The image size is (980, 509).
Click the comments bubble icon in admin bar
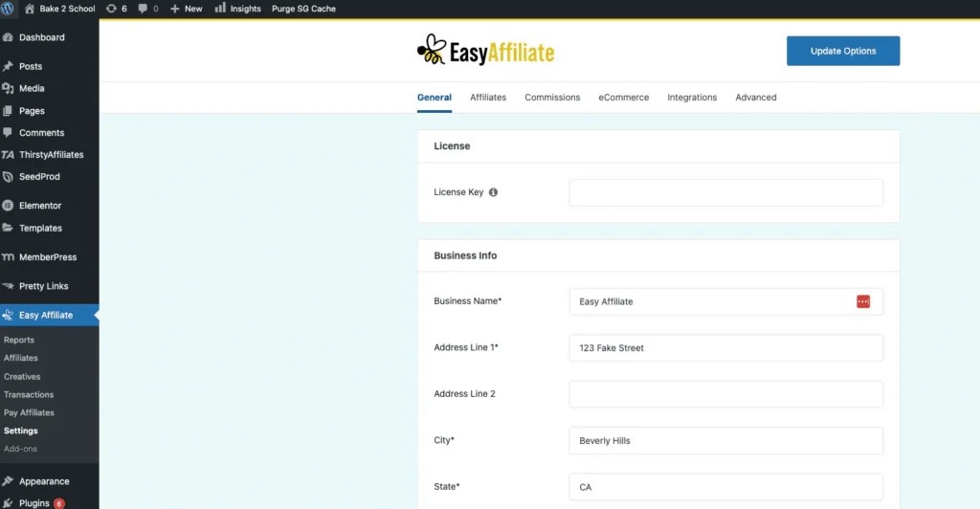tap(144, 9)
